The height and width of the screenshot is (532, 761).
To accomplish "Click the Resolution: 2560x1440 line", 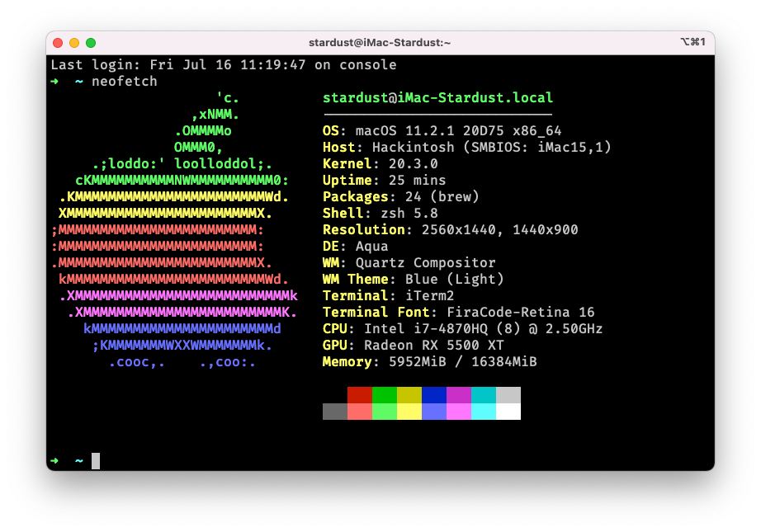I will coord(451,230).
